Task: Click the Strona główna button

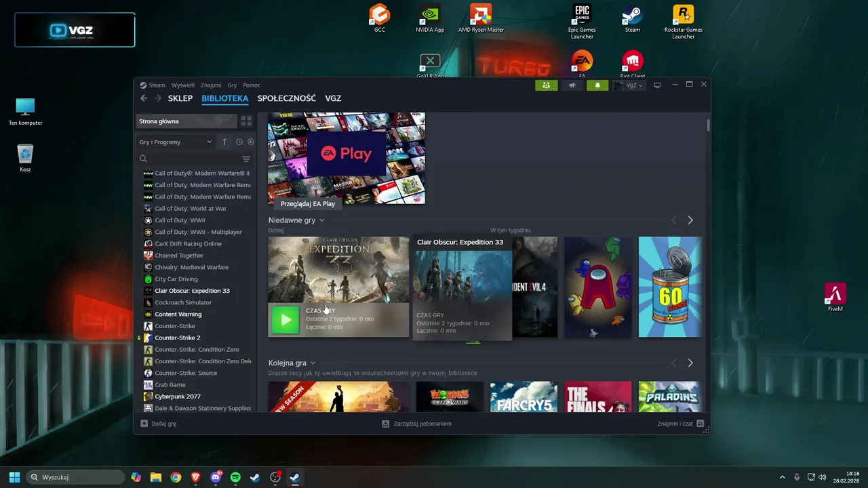Action: pyautogui.click(x=186, y=121)
